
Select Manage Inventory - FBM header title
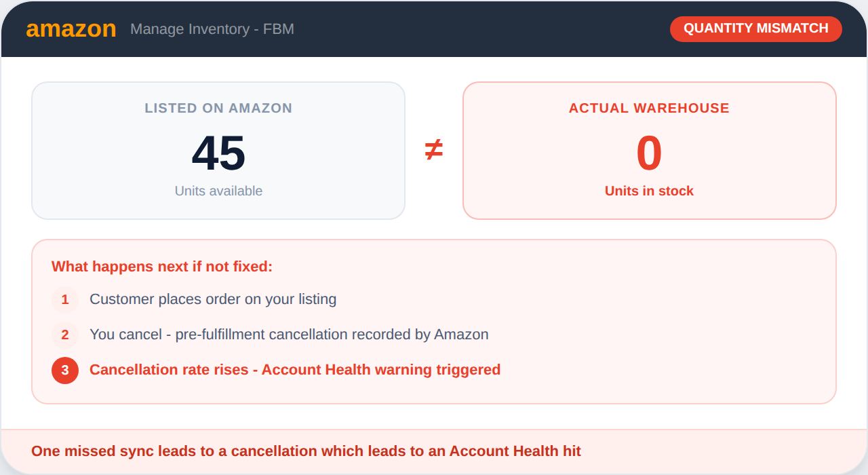click(x=212, y=29)
